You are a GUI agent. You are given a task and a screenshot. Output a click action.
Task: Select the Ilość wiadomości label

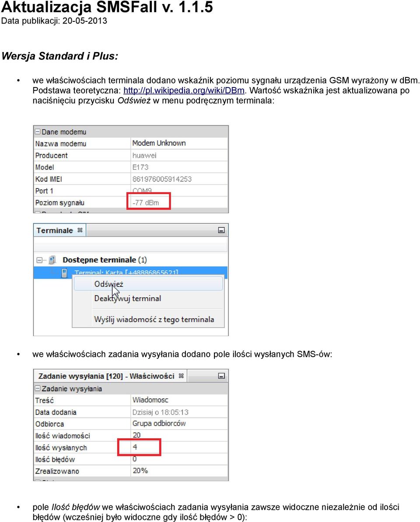coord(63,436)
